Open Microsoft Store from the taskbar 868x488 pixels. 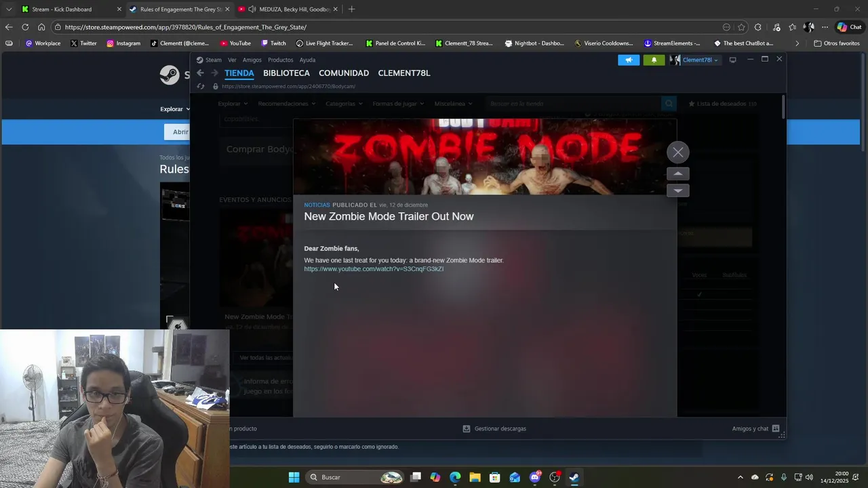tap(494, 477)
